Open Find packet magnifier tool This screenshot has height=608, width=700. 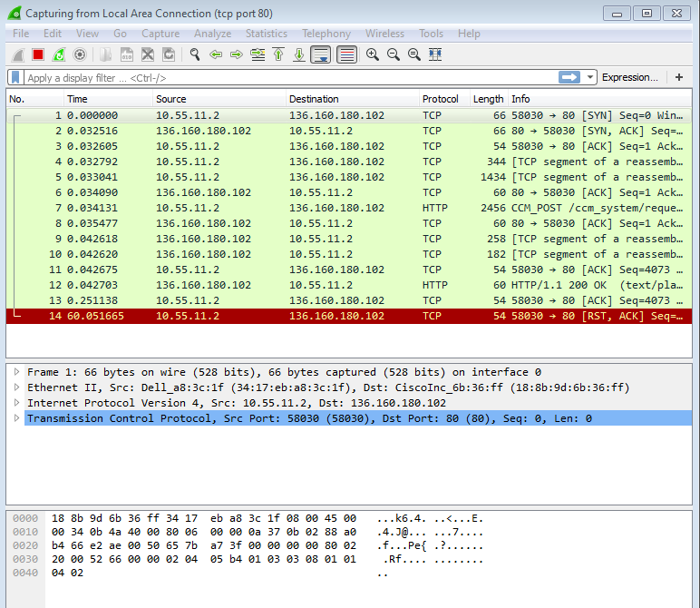pyautogui.click(x=195, y=54)
